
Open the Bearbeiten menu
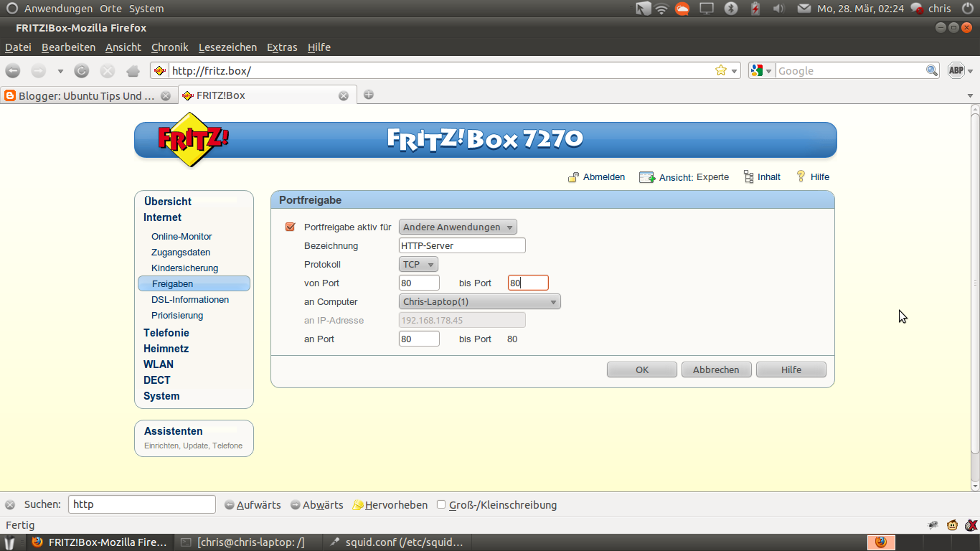point(69,47)
